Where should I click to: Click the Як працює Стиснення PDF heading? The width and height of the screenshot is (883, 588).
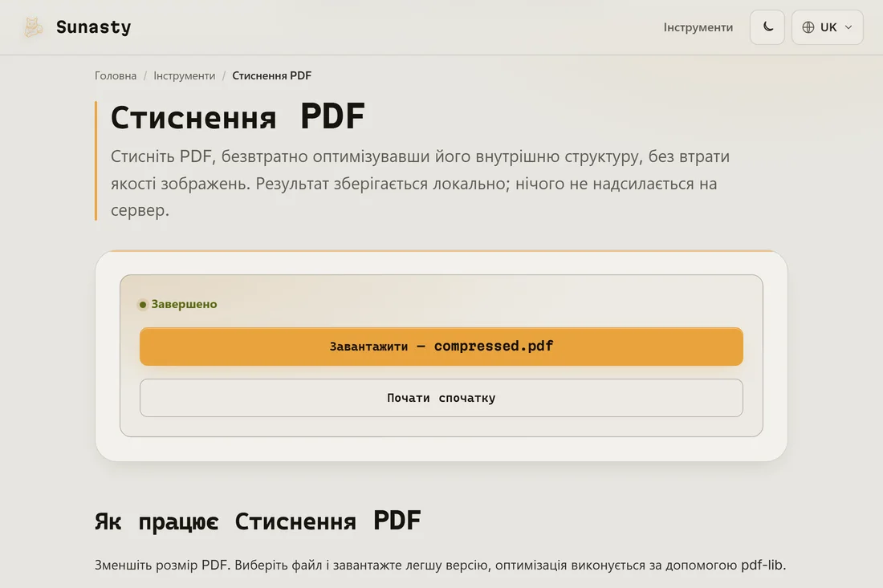click(258, 521)
